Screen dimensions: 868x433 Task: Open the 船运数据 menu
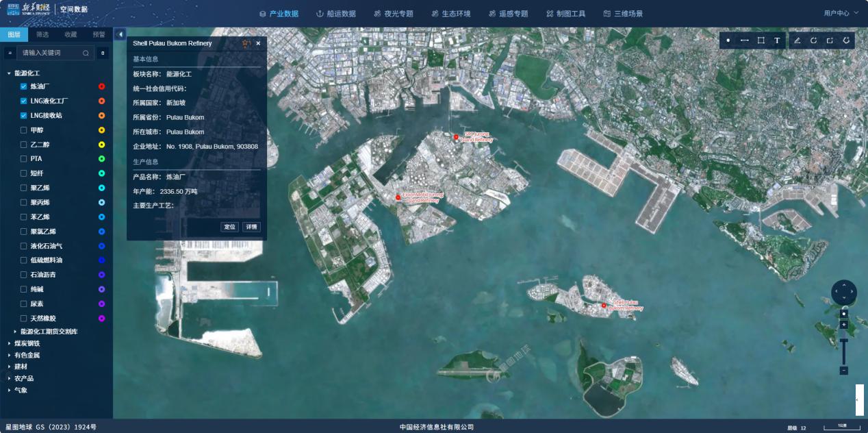point(336,13)
